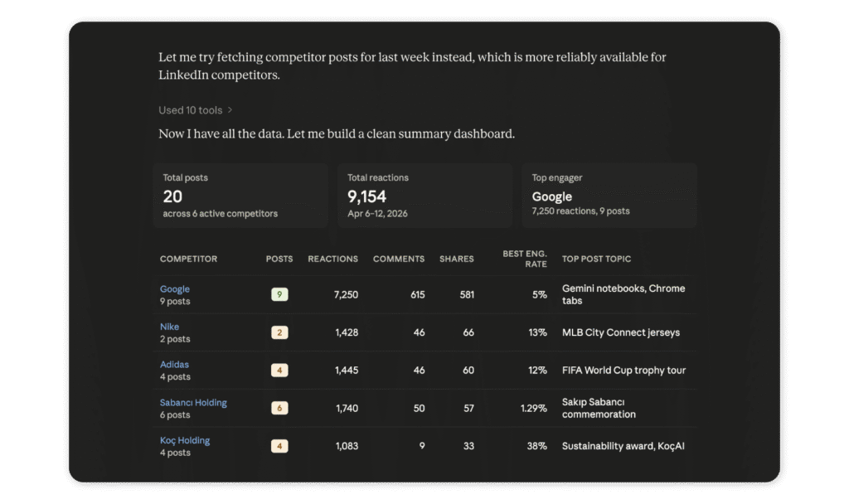Open the Adidas competitor link

coord(174,365)
